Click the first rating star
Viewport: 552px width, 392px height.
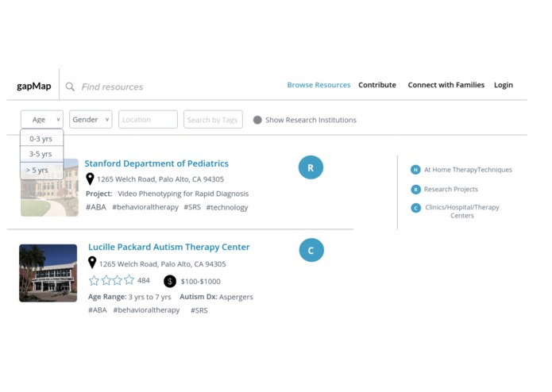[94, 280]
